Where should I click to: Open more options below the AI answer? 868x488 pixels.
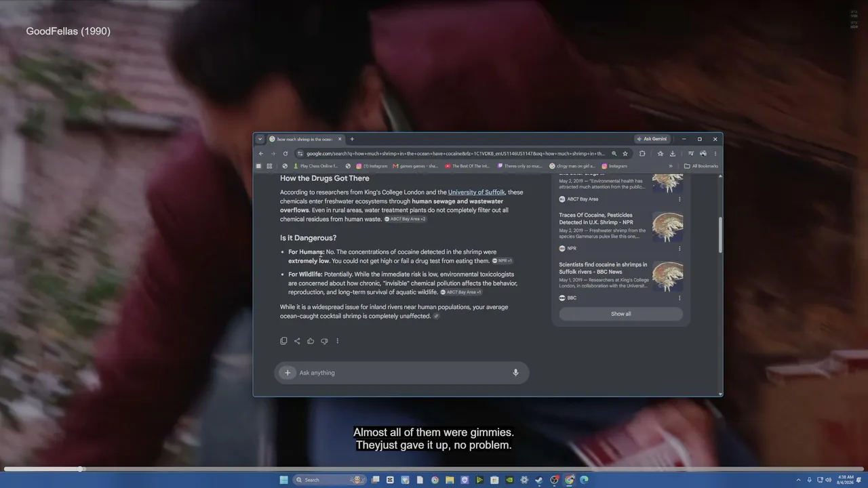[x=337, y=341]
